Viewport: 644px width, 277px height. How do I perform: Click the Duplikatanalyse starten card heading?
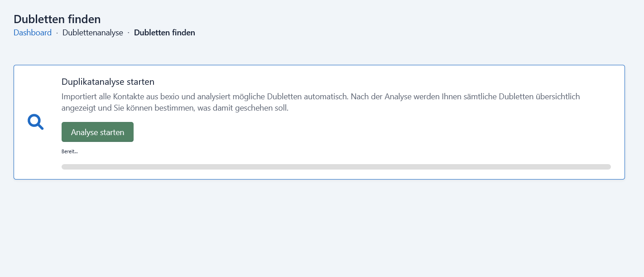pos(108,82)
